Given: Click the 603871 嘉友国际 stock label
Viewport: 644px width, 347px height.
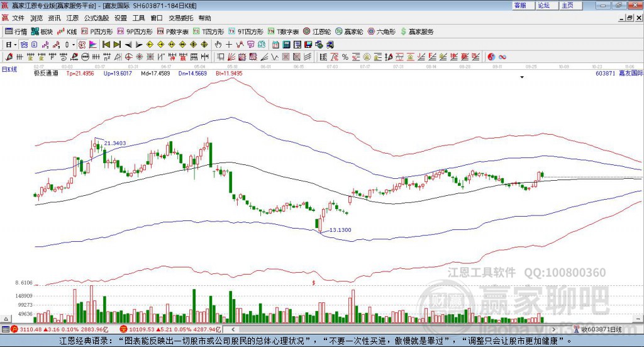Looking at the screenshot, I should coord(619,73).
